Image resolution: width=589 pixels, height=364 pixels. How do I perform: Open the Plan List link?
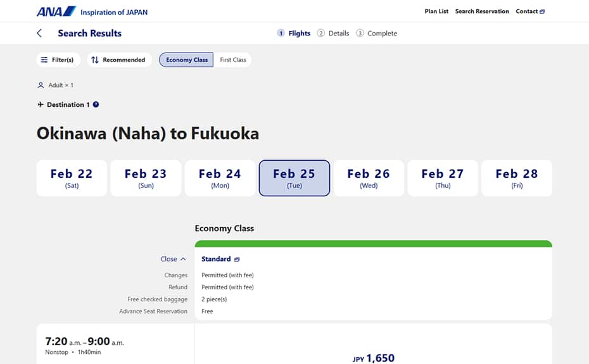click(x=436, y=11)
